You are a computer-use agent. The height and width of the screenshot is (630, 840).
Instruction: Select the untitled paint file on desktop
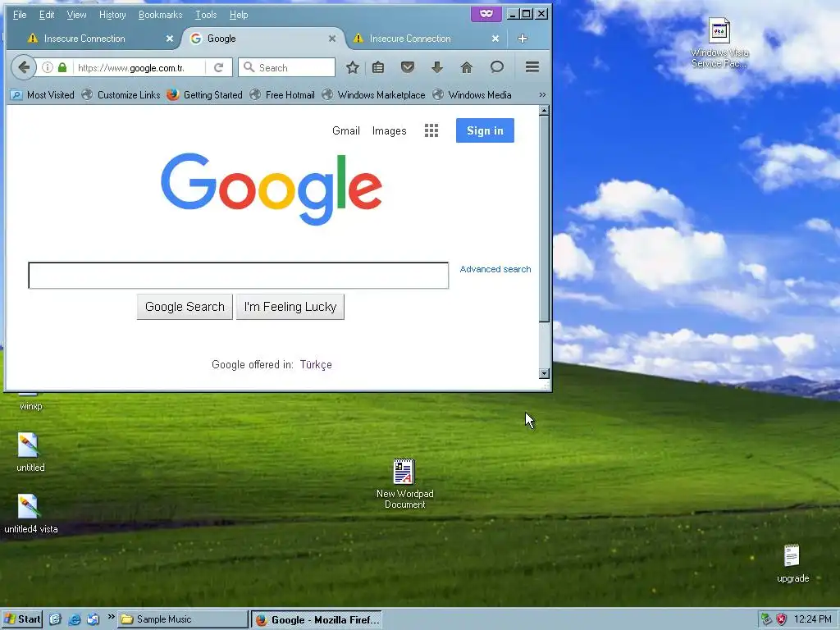point(30,453)
